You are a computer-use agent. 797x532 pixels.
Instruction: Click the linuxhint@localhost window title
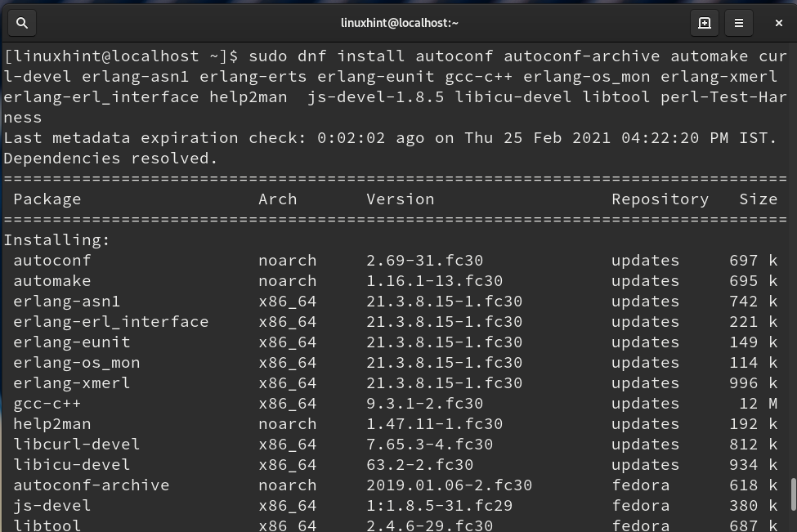(x=399, y=23)
